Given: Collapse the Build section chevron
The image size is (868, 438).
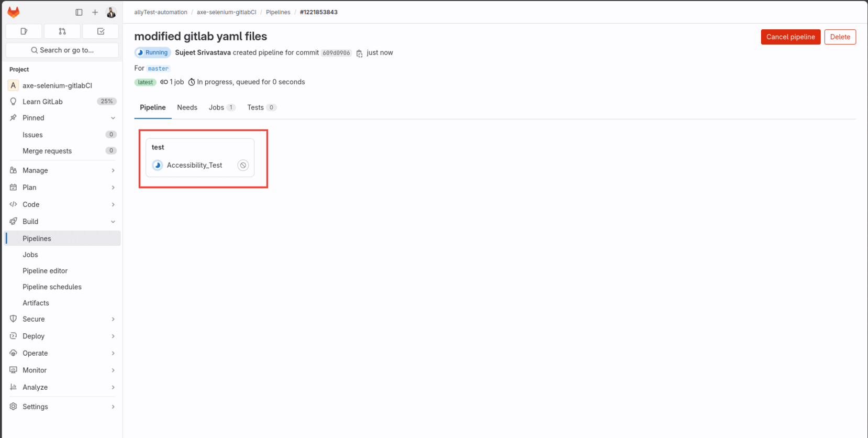Looking at the screenshot, I should (x=113, y=222).
